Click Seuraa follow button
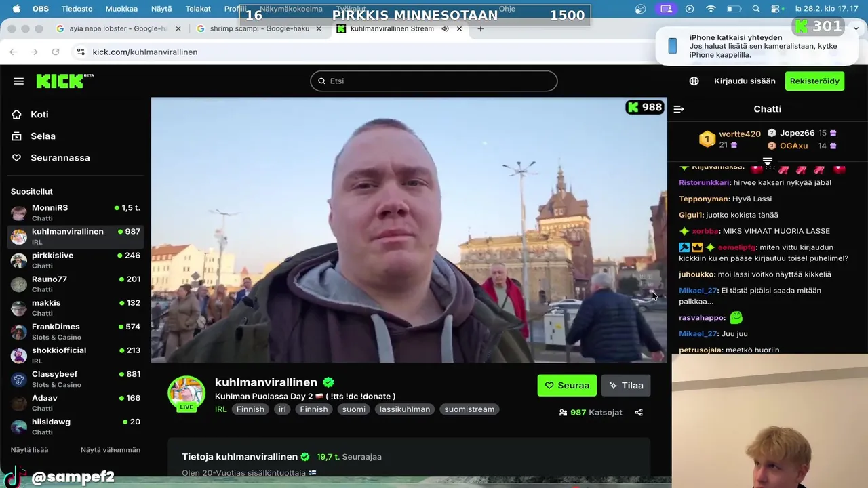The height and width of the screenshot is (488, 868). click(567, 386)
